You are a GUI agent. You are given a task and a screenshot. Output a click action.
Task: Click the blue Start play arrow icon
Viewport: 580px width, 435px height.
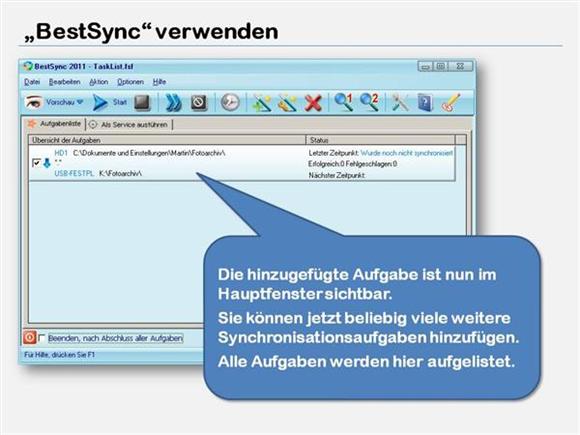(x=100, y=102)
